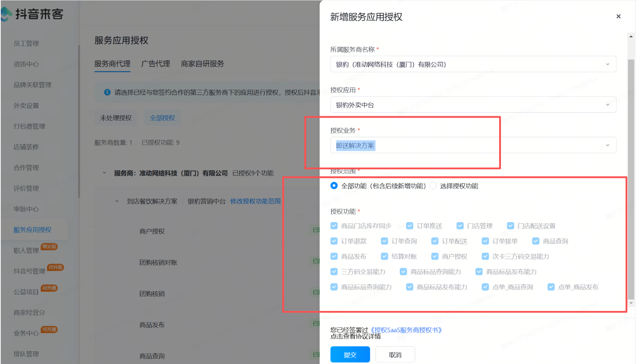Toggle 门店配送设置 checkbox

point(511,226)
